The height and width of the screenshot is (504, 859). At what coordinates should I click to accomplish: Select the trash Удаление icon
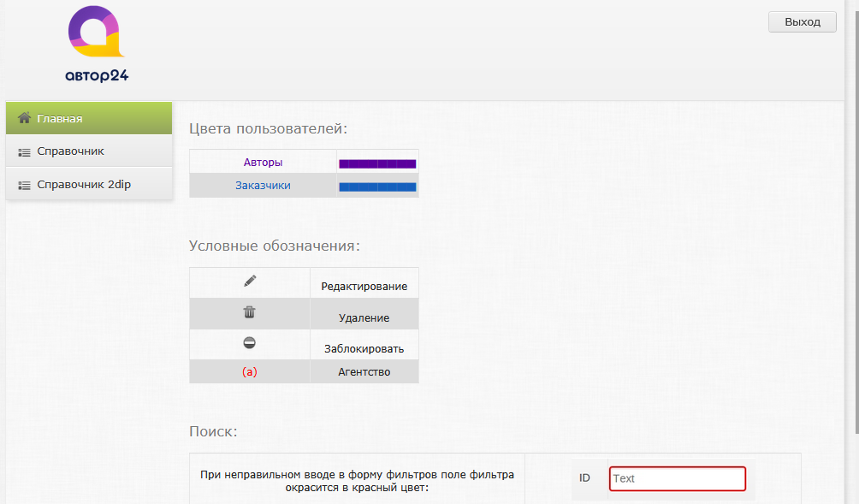(x=248, y=312)
